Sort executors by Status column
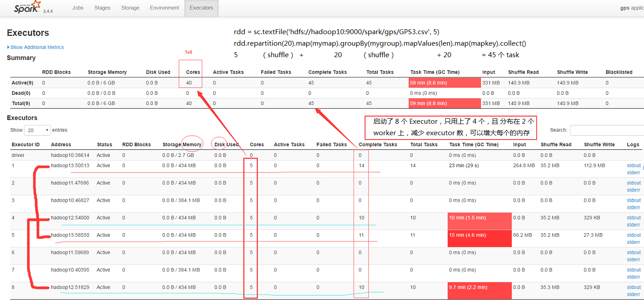 click(105, 145)
